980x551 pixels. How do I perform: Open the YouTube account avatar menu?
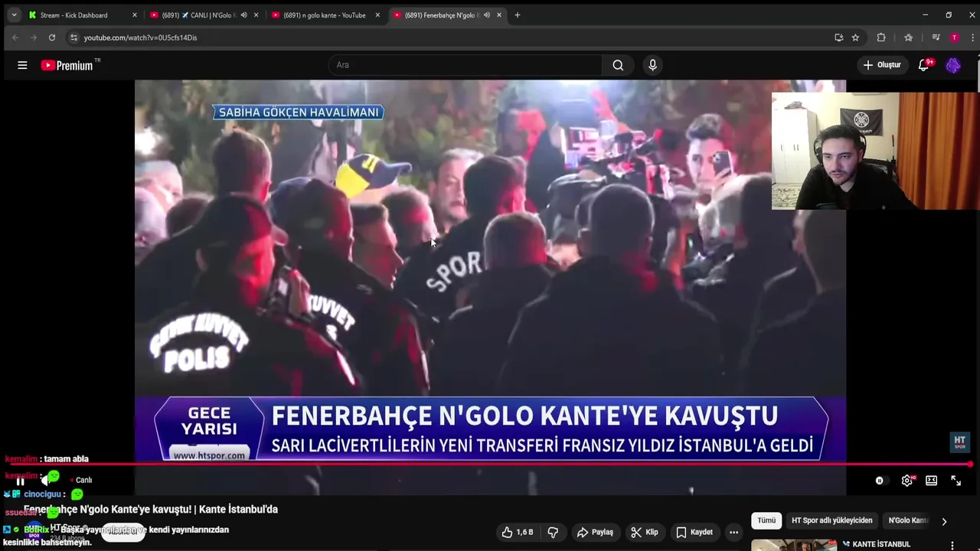click(x=953, y=65)
